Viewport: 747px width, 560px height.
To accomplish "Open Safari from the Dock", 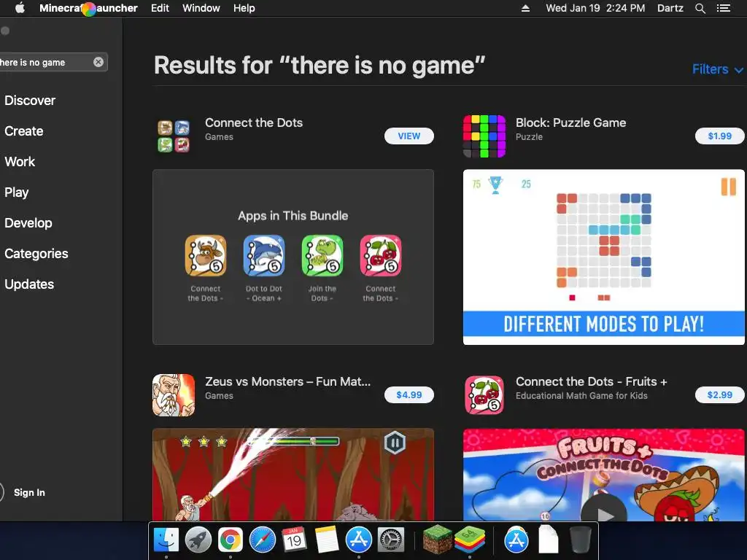I will [263, 540].
